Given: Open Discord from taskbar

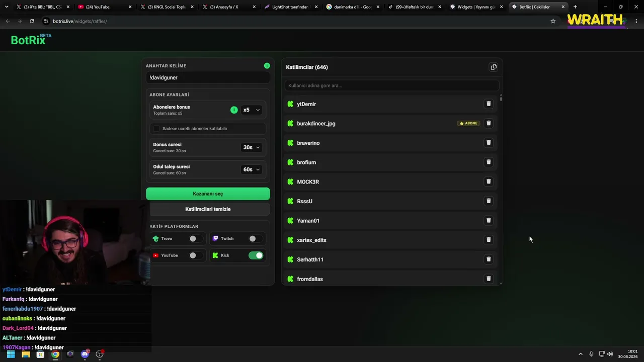Looking at the screenshot, I should [85, 354].
